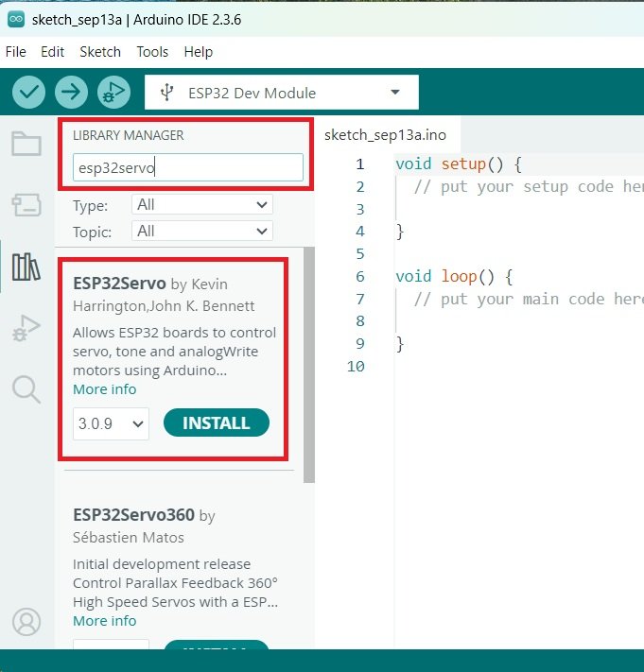The width and height of the screenshot is (644, 672).
Task: Open the Sketch menu
Action: pos(100,52)
